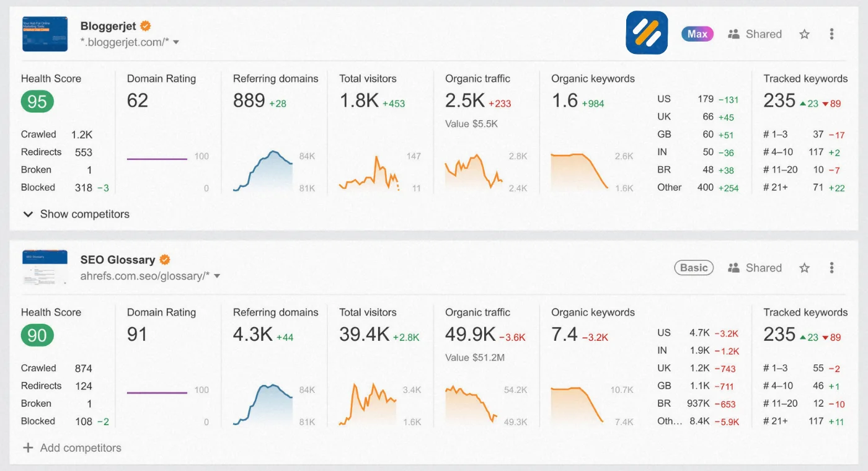
Task: Click SEO Glossary Blocked count 108
Action: (84, 421)
